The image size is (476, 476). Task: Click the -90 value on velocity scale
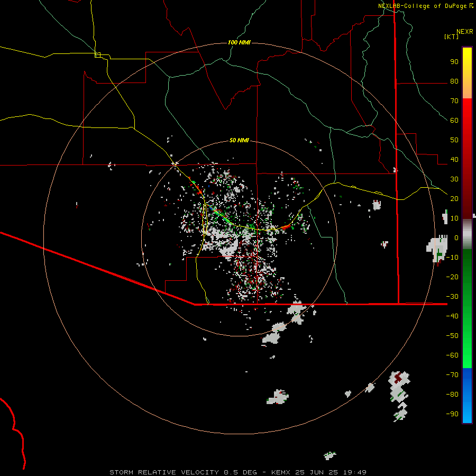tap(452, 414)
